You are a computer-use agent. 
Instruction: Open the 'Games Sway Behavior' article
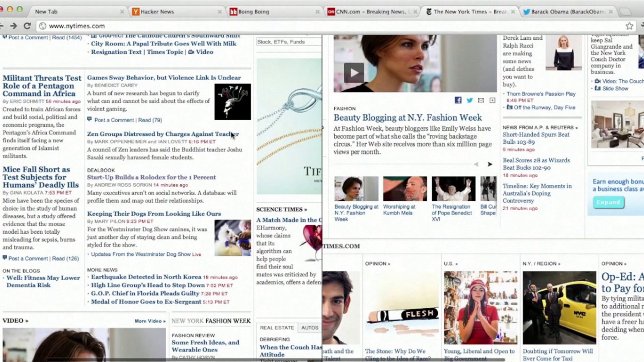click(x=164, y=78)
